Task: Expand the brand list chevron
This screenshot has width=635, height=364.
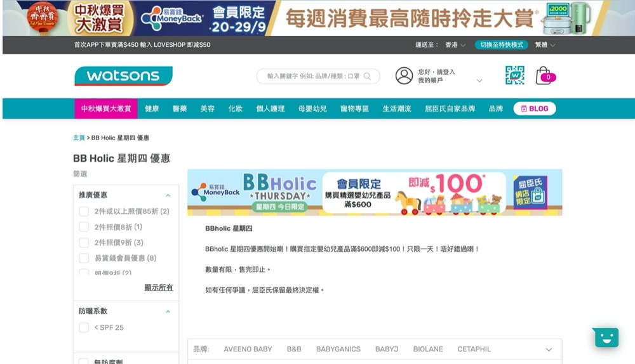Action: (x=549, y=349)
